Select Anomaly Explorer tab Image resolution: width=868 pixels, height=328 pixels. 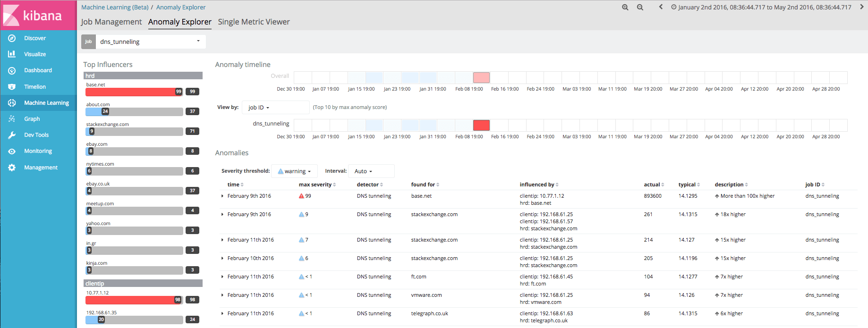point(180,22)
